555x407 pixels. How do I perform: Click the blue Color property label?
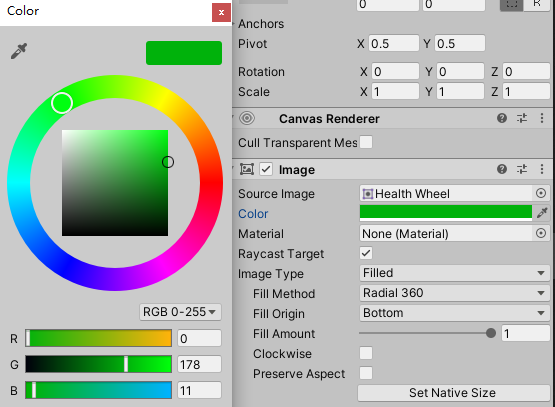tap(253, 214)
